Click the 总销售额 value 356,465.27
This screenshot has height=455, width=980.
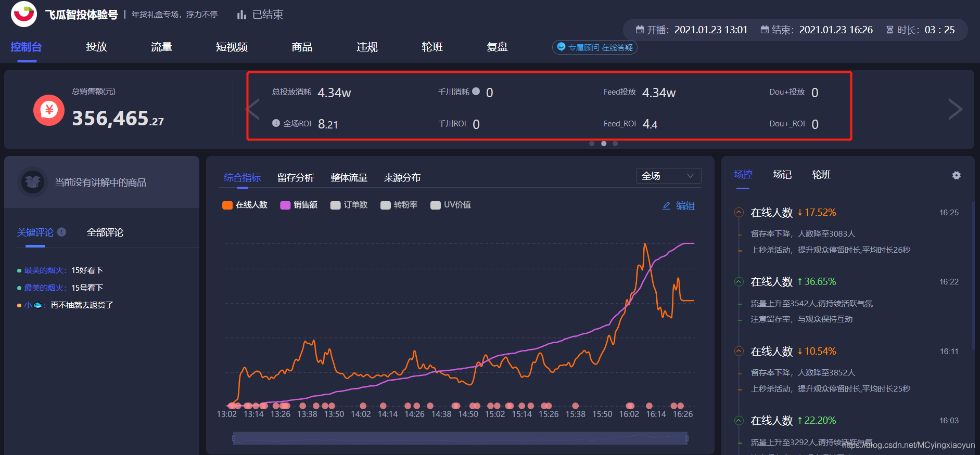[x=118, y=119]
